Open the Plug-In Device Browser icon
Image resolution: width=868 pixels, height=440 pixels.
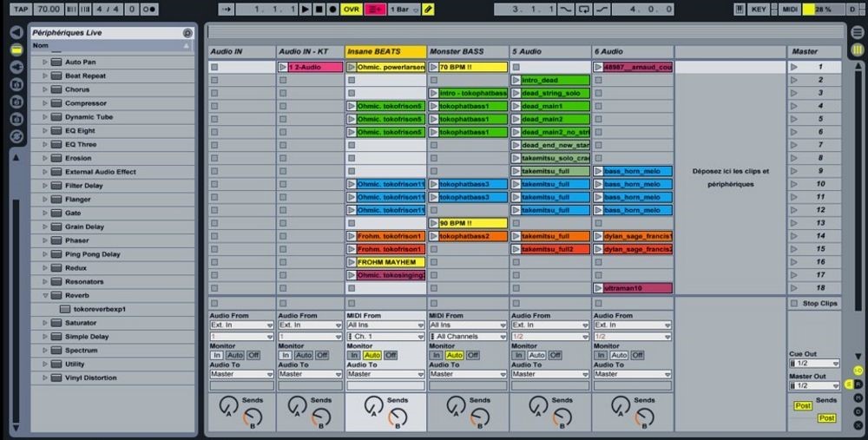[16, 67]
